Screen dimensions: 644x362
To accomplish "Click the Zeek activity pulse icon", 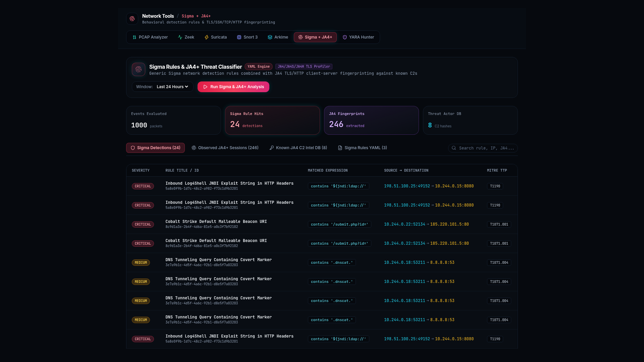I will (180, 37).
